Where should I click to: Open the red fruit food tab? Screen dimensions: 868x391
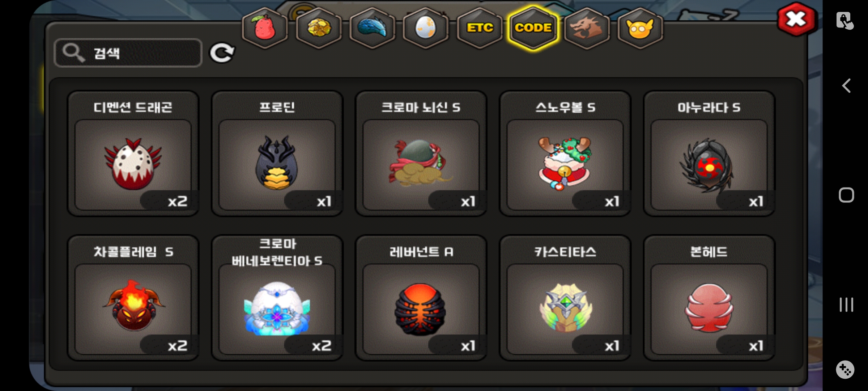(x=265, y=28)
